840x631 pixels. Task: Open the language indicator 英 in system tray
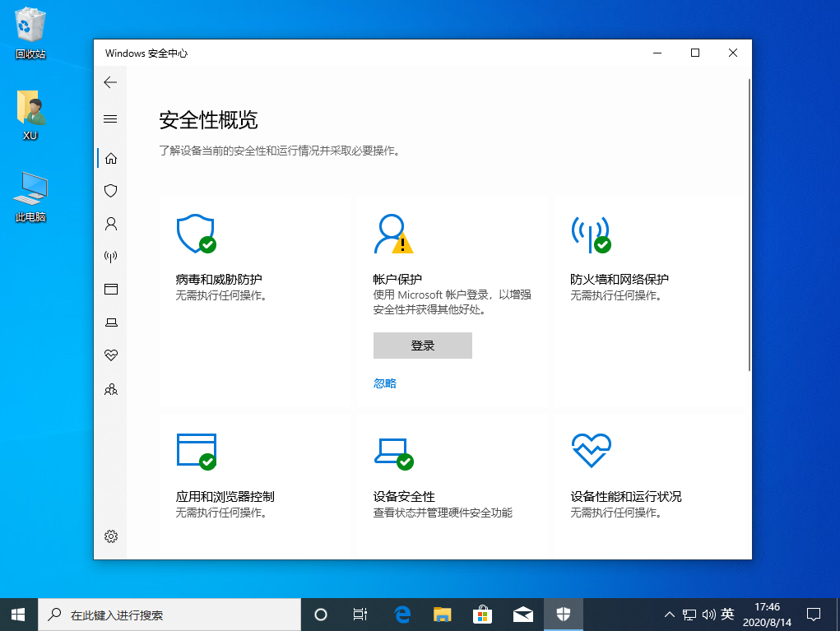727,614
